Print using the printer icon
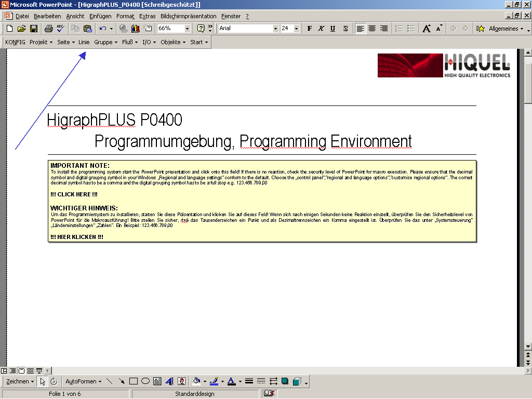The image size is (532, 399). 48,29
